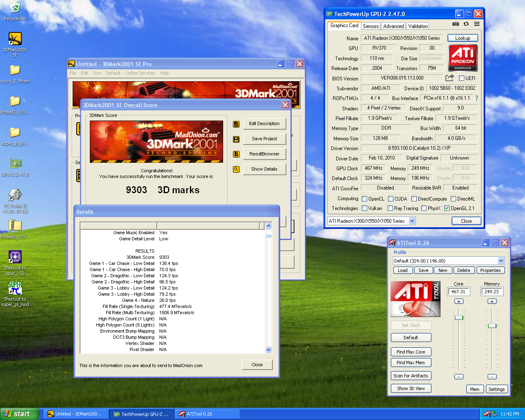
Task: Switch to the Validation tab in GPU-Z
Action: 418,26
